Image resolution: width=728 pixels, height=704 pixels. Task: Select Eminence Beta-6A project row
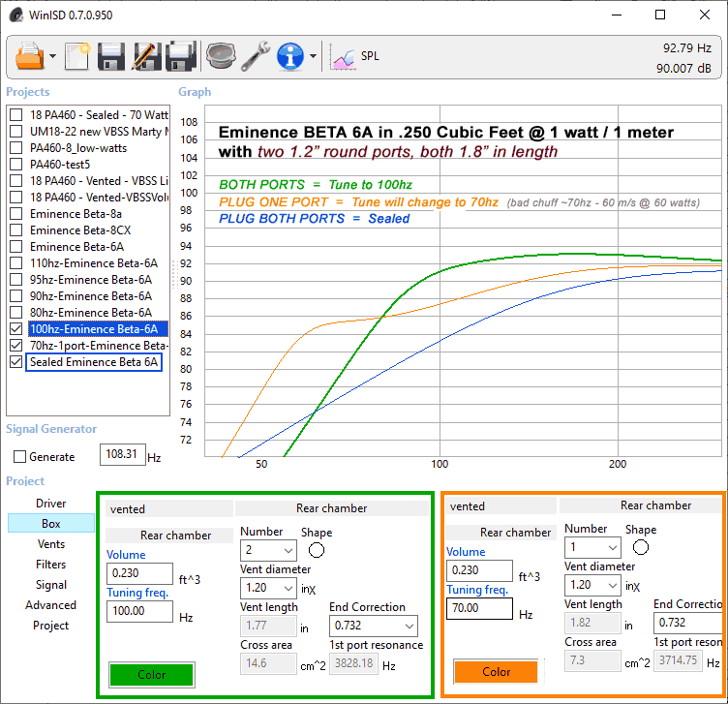click(x=77, y=247)
